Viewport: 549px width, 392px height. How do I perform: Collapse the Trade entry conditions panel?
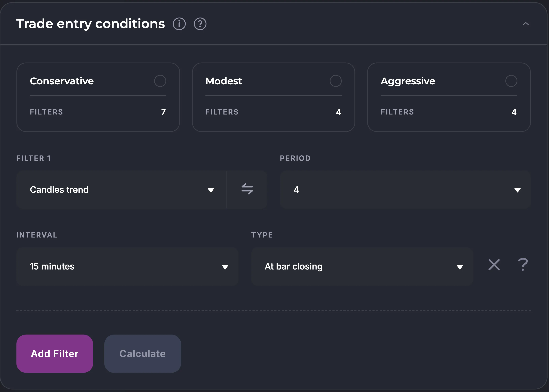[526, 24]
